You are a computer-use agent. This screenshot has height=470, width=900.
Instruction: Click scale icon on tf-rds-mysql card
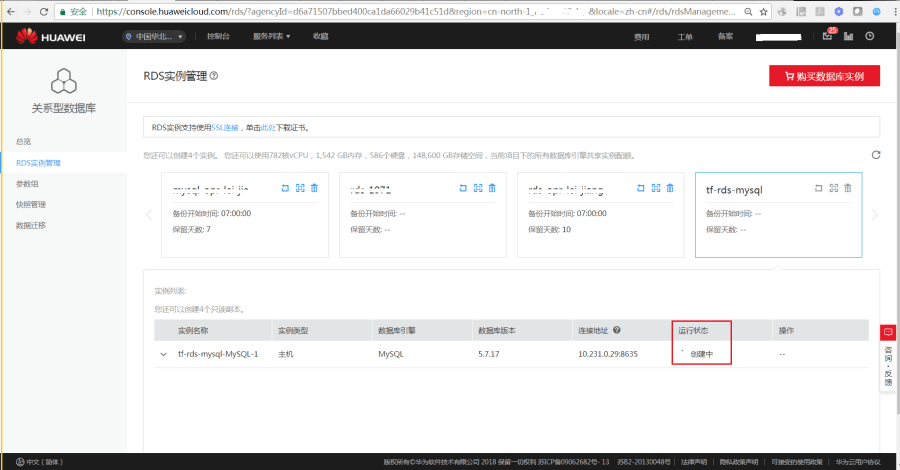click(x=834, y=188)
